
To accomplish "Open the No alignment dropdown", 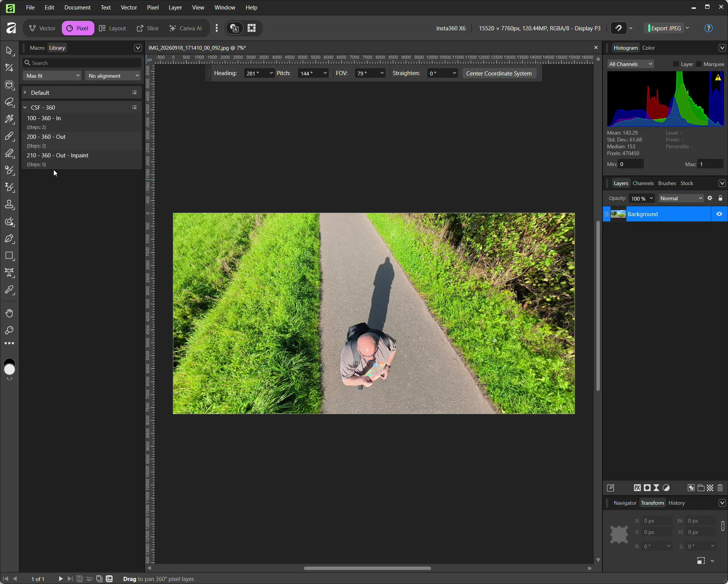I will click(113, 76).
